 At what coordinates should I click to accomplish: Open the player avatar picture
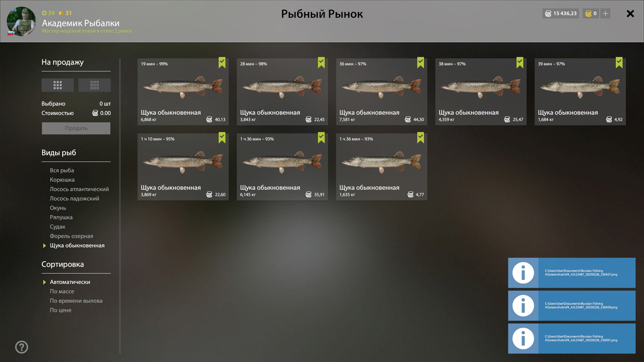(21, 21)
